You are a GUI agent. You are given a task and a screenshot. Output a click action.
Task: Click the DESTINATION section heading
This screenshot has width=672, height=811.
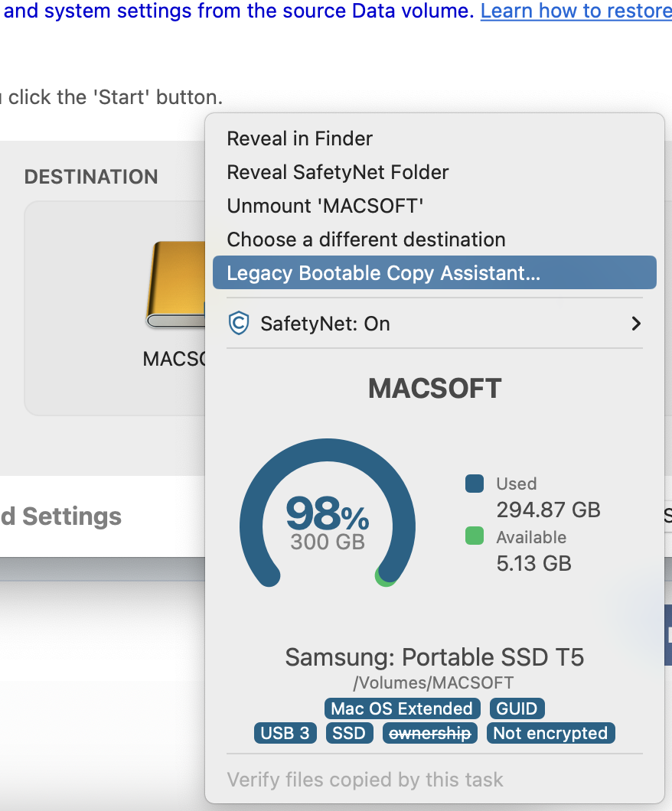[91, 177]
